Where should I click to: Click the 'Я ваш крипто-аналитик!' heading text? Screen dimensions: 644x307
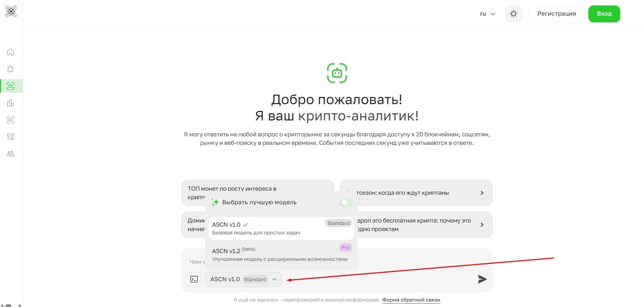pyautogui.click(x=337, y=116)
